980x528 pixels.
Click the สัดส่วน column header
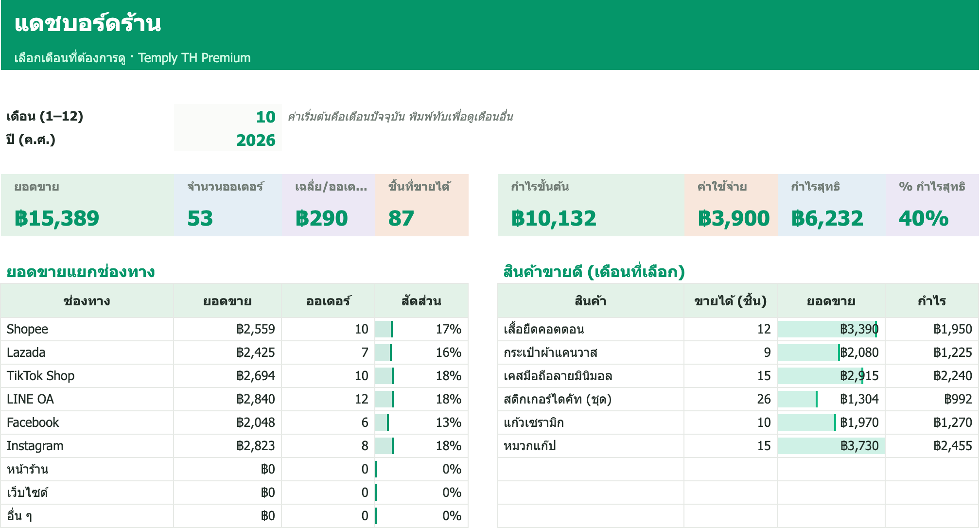click(421, 301)
